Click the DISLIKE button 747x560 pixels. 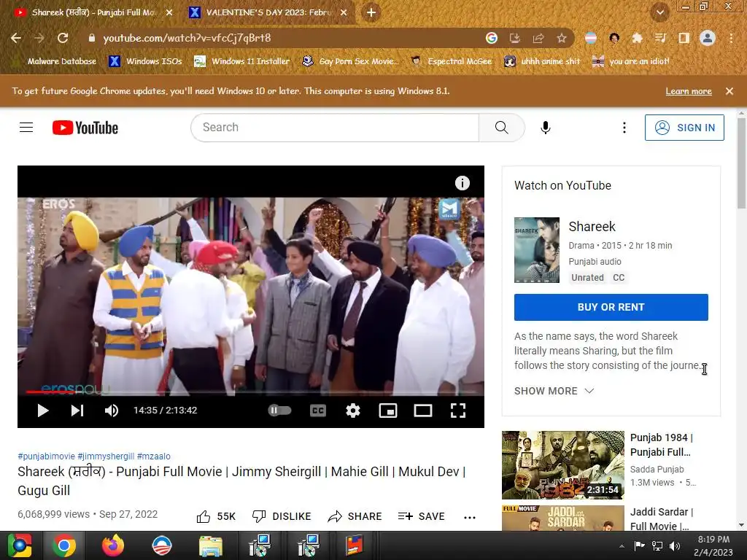pos(282,516)
